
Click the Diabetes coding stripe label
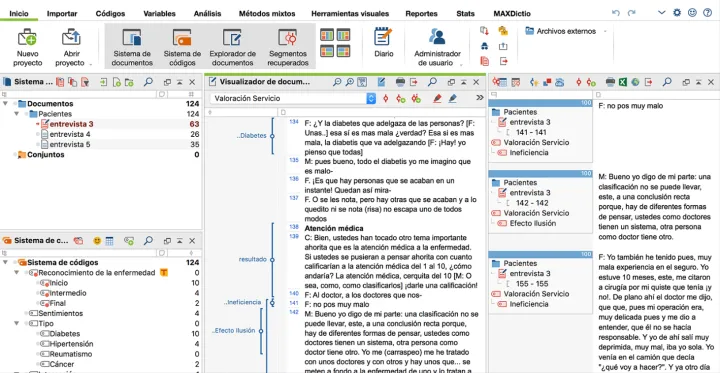pyautogui.click(x=252, y=136)
